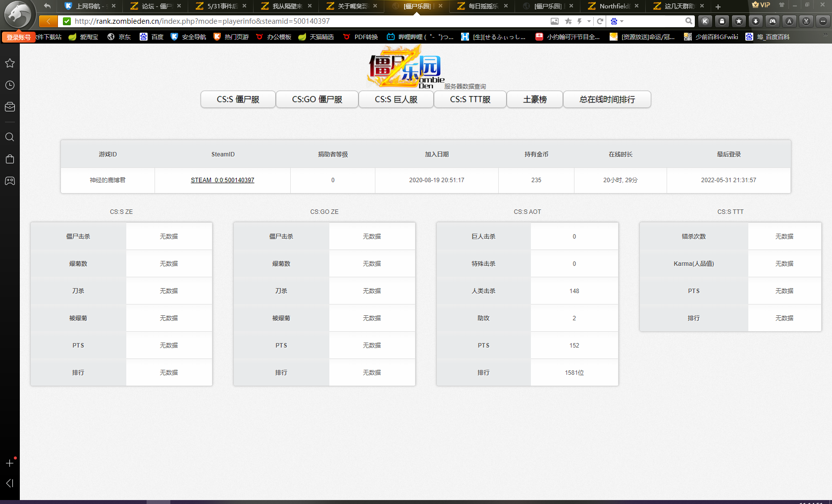Open the three-dots more tools button
Viewport: 832px width, 504px height.
(823, 21)
